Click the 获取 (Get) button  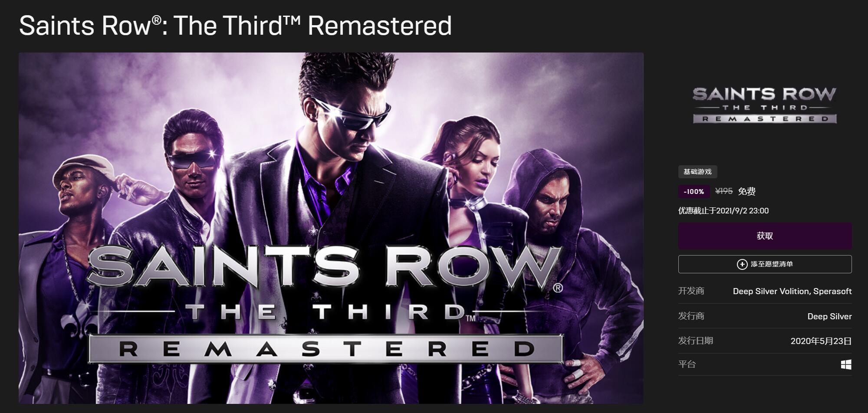pyautogui.click(x=765, y=236)
